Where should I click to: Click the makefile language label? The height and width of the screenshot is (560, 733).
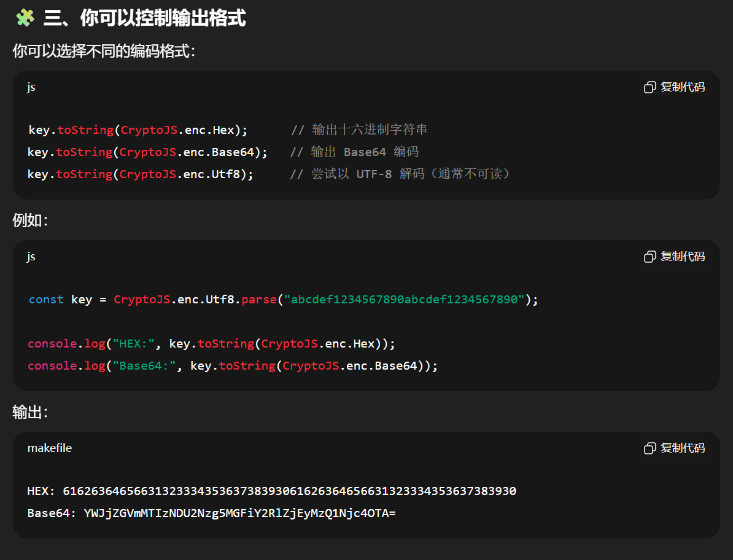click(50, 448)
